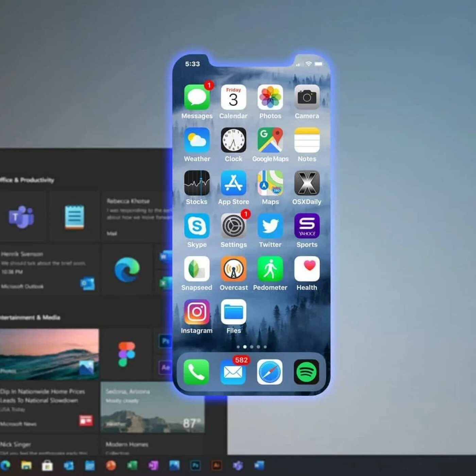The width and height of the screenshot is (476, 476).
Task: Click the Microsoft Teams tile in Start menu
Action: pyautogui.click(x=22, y=216)
